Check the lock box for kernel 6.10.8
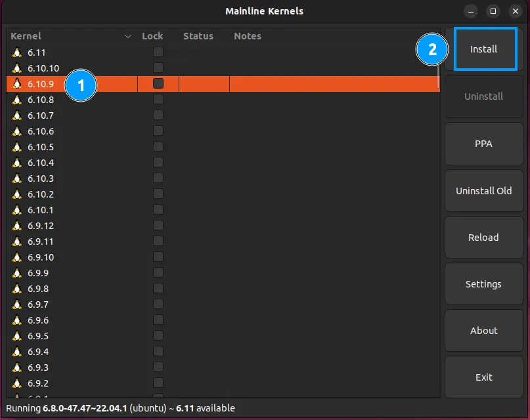Viewport: 530px width, 420px height. point(158,99)
